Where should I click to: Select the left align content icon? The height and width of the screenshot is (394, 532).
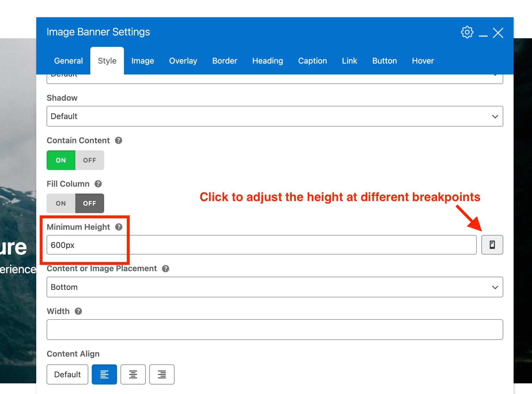click(104, 374)
